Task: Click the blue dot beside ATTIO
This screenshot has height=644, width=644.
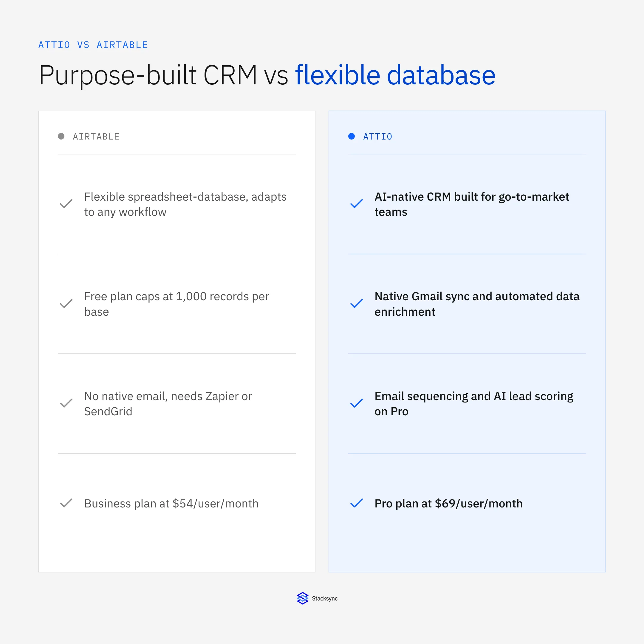Action: [x=351, y=136]
